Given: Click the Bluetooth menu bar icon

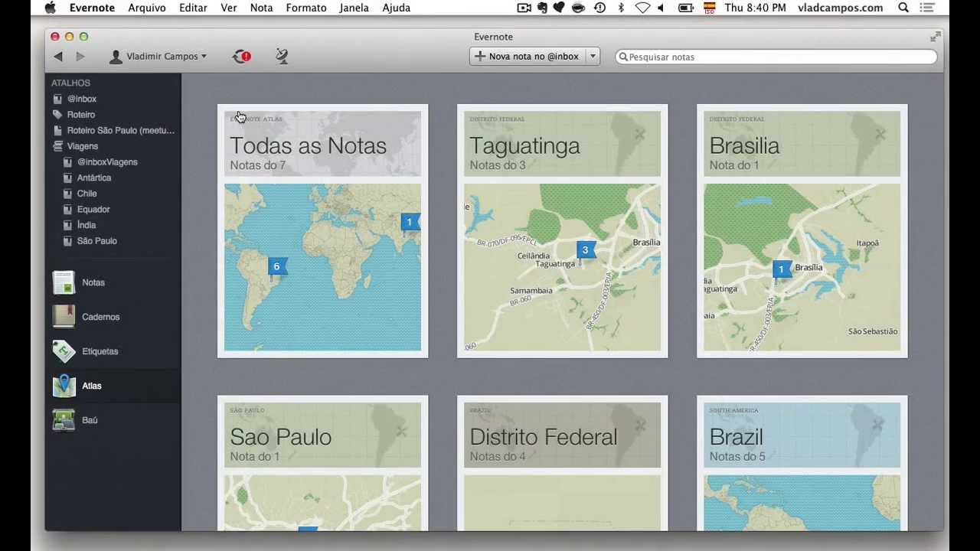Looking at the screenshot, I should pyautogui.click(x=621, y=8).
